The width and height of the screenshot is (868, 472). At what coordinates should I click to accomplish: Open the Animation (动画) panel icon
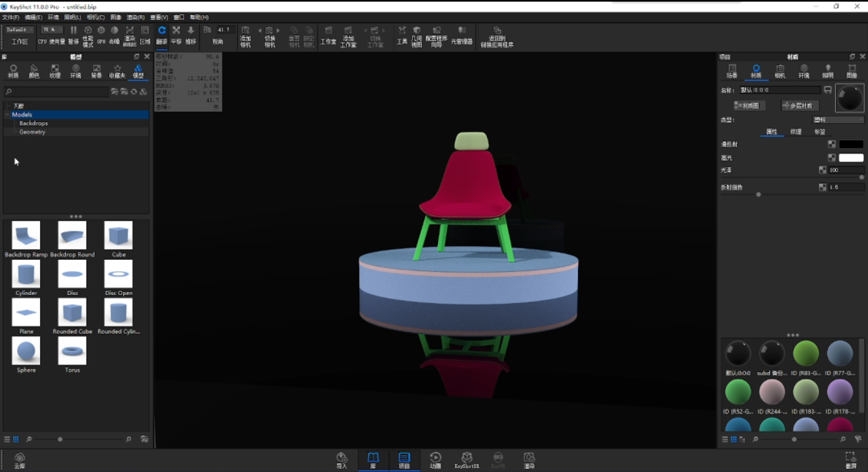[x=436, y=460]
